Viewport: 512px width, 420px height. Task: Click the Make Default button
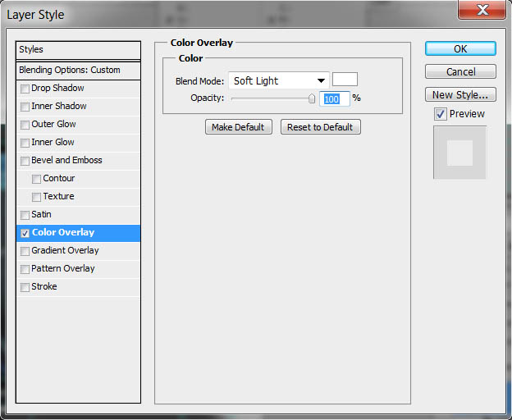click(x=239, y=127)
